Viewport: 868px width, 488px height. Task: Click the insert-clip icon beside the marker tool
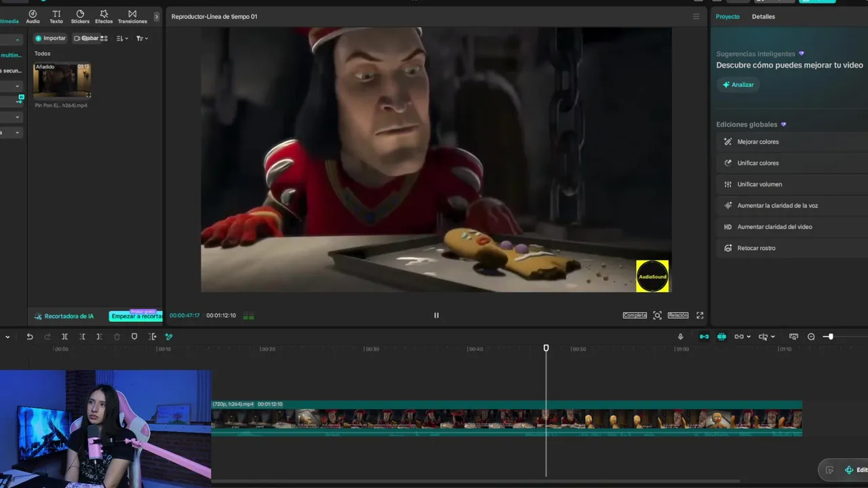[x=152, y=337]
